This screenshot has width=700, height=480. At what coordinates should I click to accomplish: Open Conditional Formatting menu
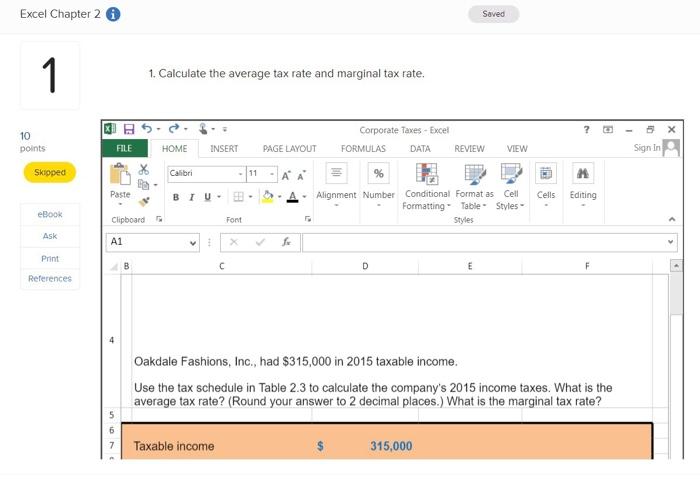click(x=427, y=187)
